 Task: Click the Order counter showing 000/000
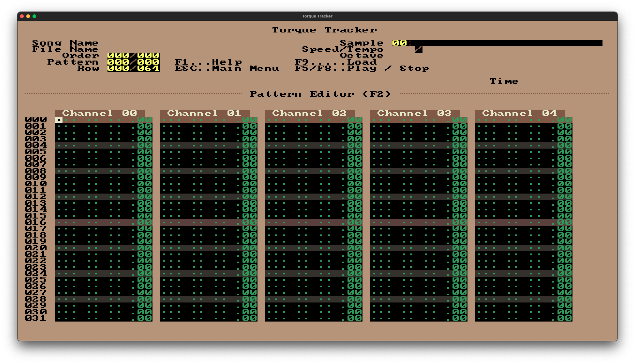tap(134, 56)
